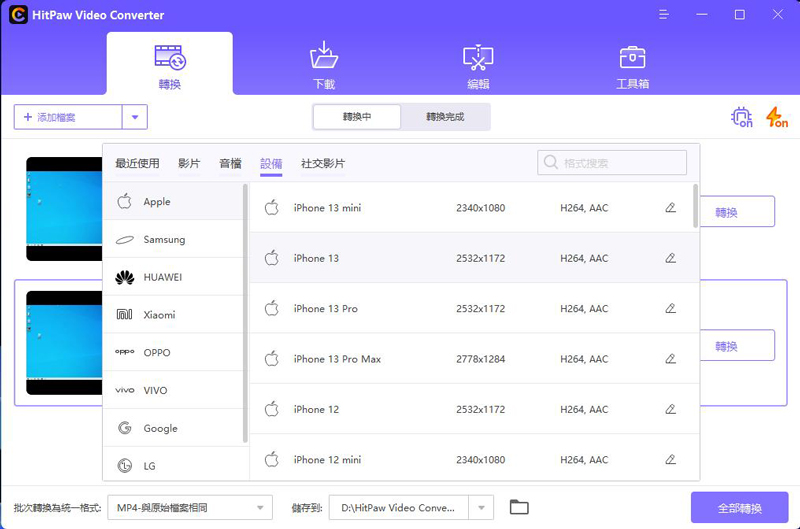800x529 pixels.
Task: Choose Apple brand in device list
Action: 173,201
